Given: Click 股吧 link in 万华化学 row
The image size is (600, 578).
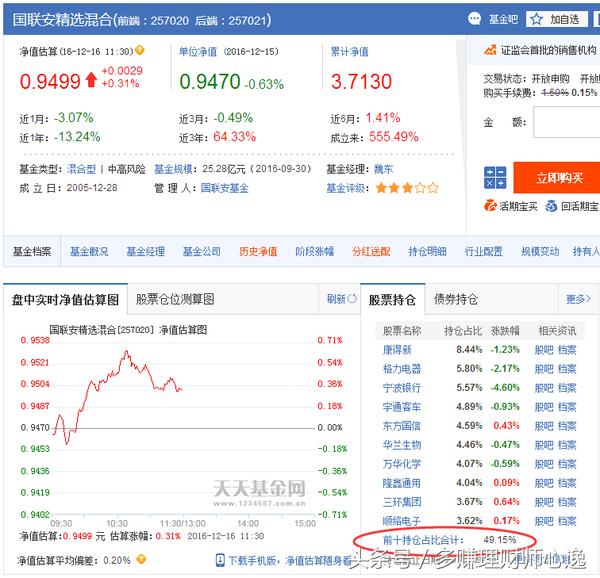Looking at the screenshot, I should pyautogui.click(x=544, y=464).
